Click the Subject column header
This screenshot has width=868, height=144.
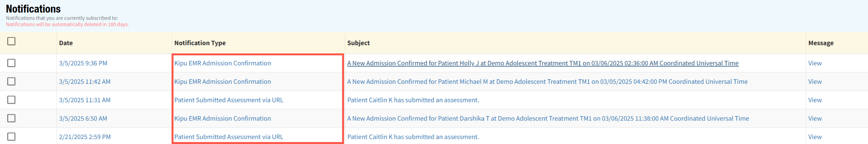click(358, 43)
